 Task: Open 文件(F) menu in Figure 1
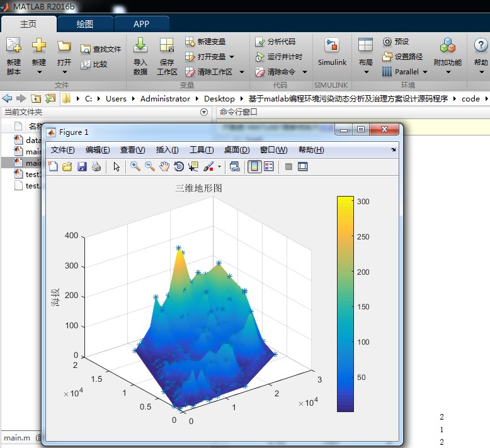62,150
